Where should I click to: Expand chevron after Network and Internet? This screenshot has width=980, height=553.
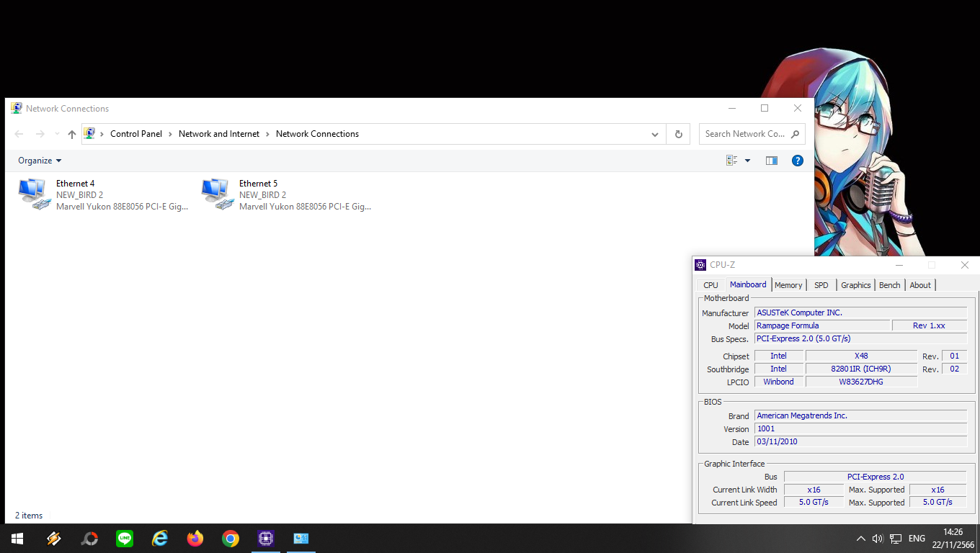pos(268,134)
